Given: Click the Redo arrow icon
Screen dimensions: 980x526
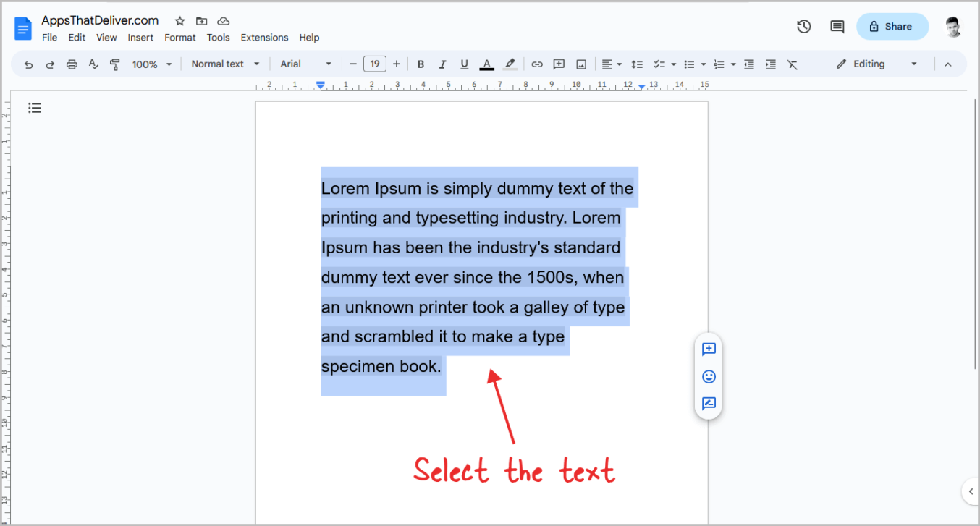Looking at the screenshot, I should [x=50, y=64].
